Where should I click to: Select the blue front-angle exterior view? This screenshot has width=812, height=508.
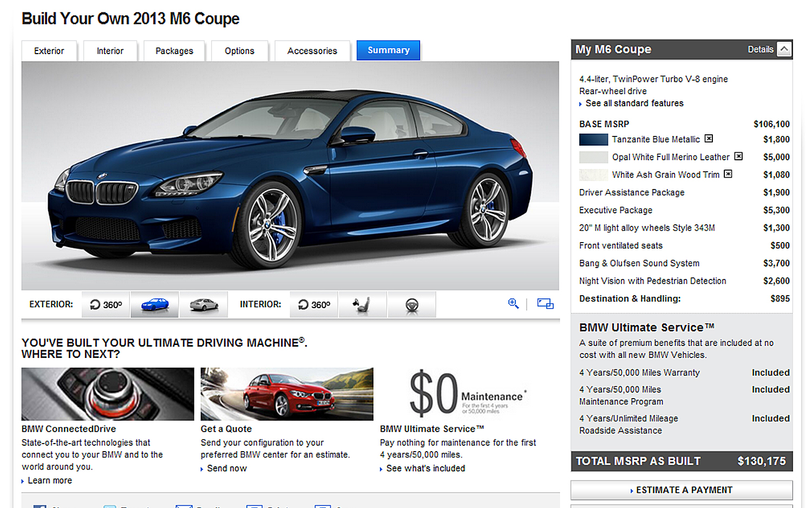[x=154, y=304]
